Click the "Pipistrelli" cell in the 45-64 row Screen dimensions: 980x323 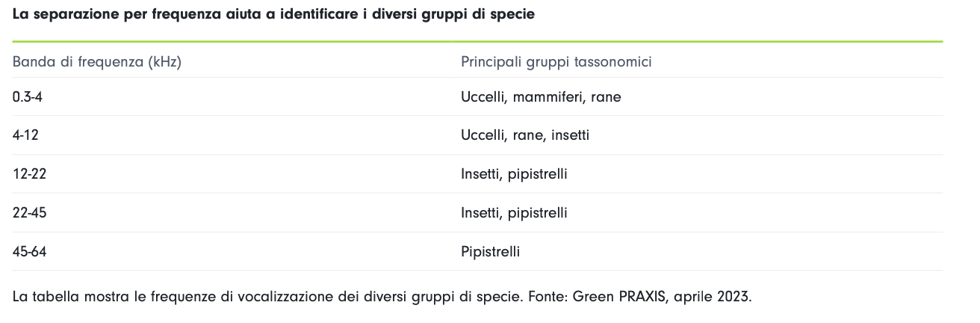pyautogui.click(x=490, y=252)
